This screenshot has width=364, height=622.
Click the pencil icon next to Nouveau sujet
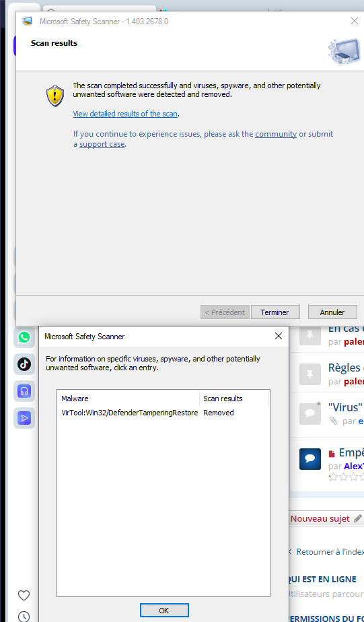[358, 518]
